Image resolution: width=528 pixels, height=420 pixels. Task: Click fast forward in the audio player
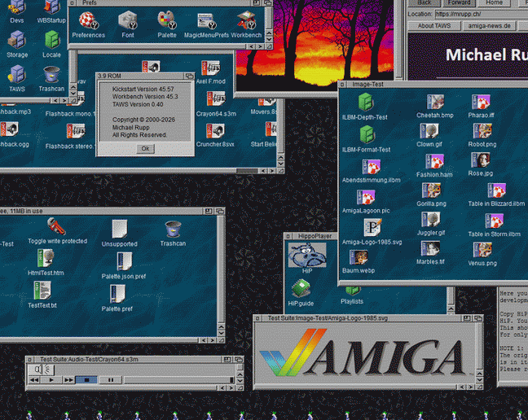68,380
